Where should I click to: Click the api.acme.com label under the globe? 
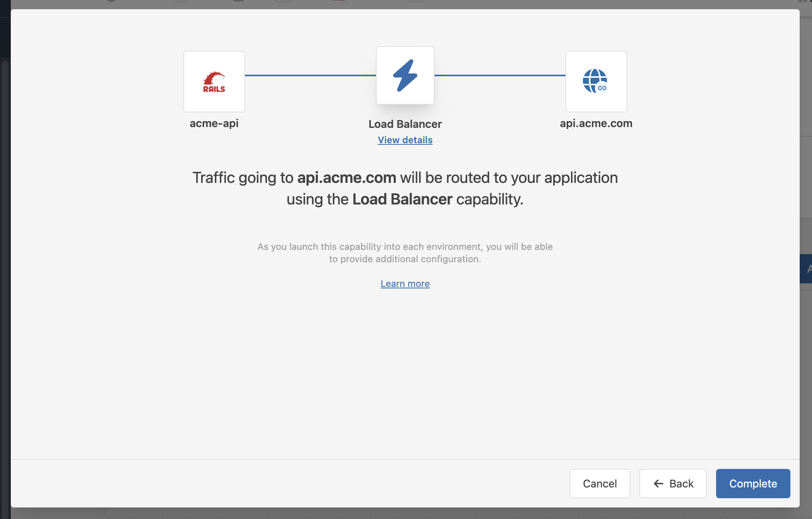[596, 123]
